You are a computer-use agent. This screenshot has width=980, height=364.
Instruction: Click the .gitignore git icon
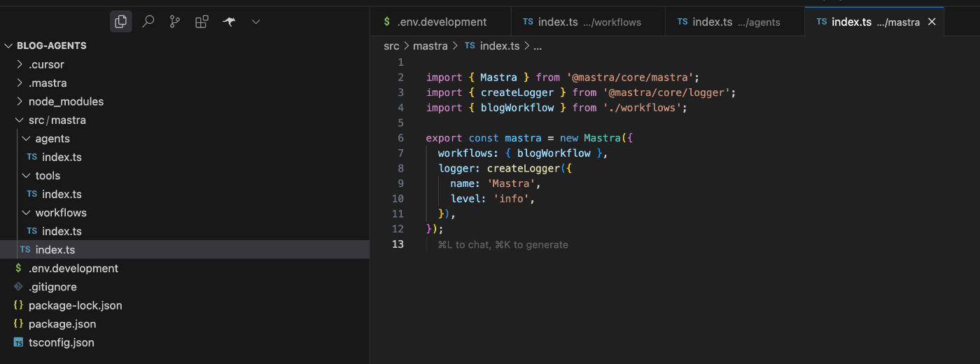coord(18,287)
